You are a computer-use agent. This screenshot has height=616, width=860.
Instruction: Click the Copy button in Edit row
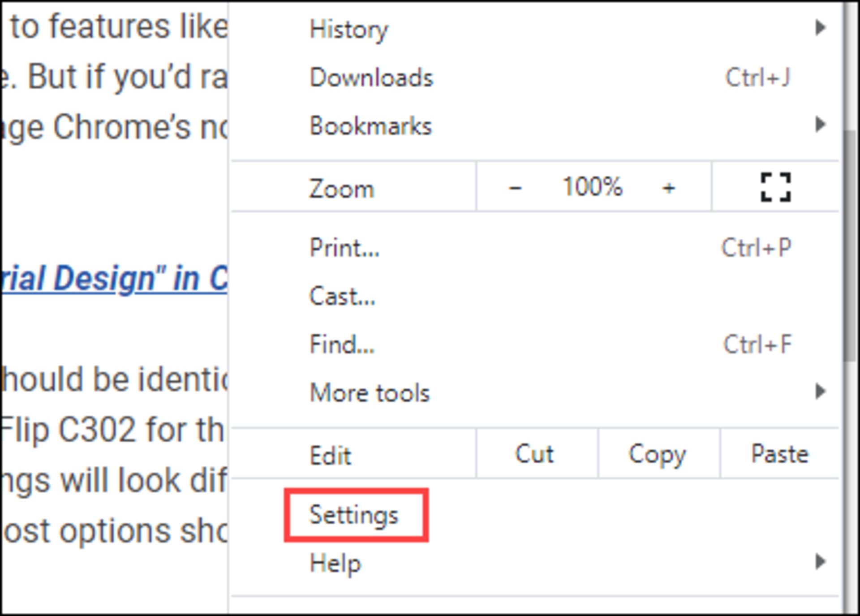[x=657, y=454]
